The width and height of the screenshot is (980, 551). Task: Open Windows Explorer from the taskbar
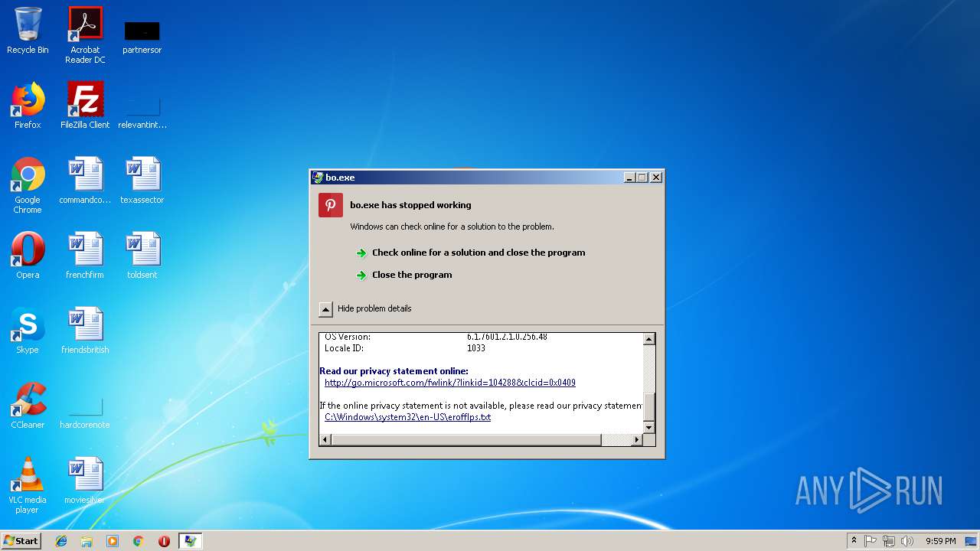pyautogui.click(x=87, y=541)
